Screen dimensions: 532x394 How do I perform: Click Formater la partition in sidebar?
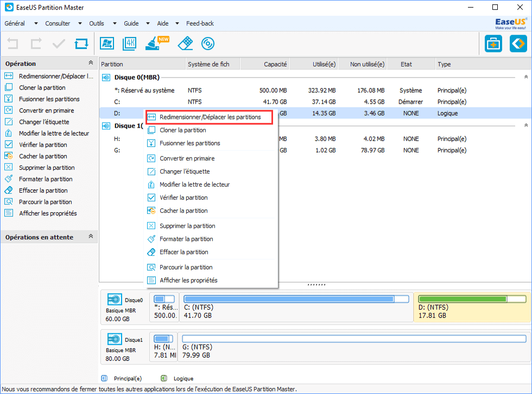pos(39,179)
